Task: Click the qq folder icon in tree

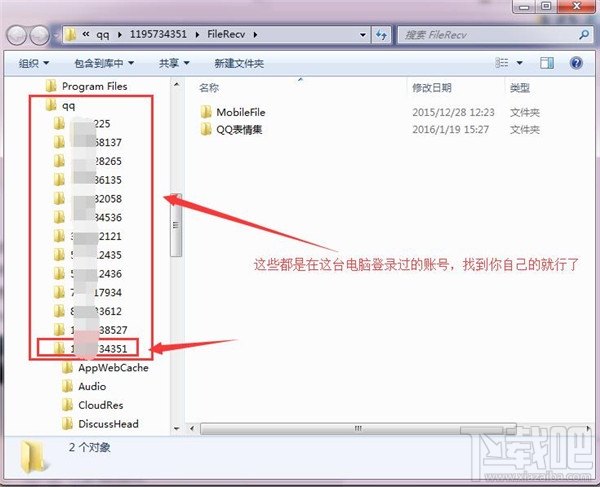Action: 51,104
